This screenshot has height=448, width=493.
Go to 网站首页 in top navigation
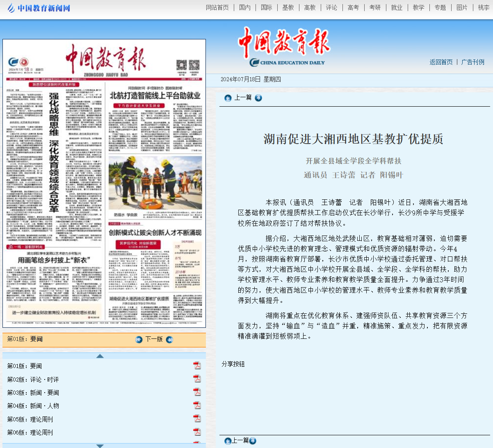(217, 7)
